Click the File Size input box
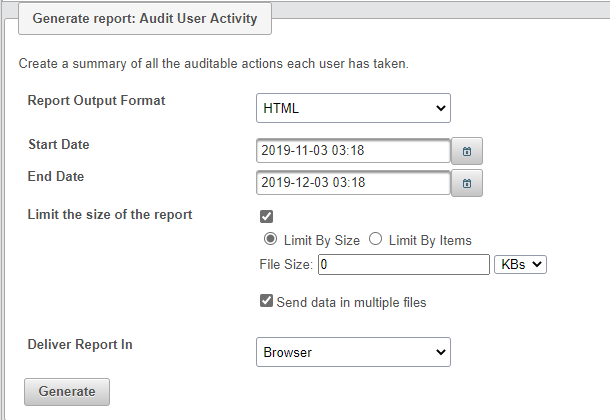This screenshot has height=420, width=610. point(403,264)
